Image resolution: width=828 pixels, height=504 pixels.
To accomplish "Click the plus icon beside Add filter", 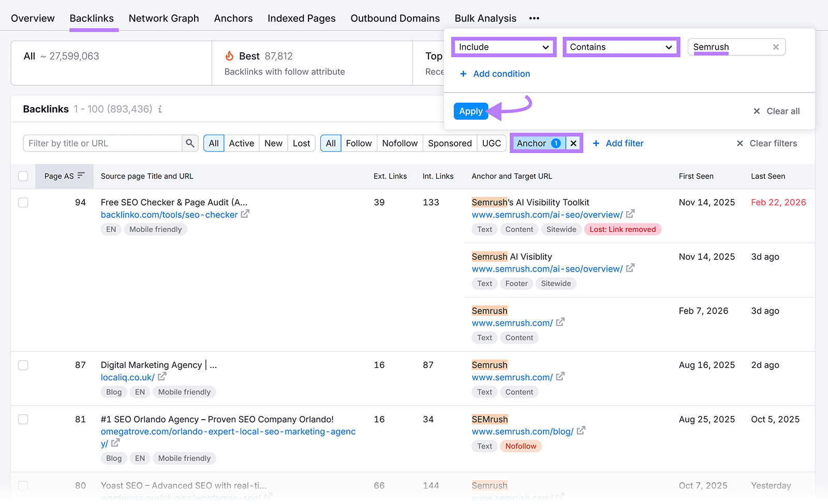I will point(596,143).
